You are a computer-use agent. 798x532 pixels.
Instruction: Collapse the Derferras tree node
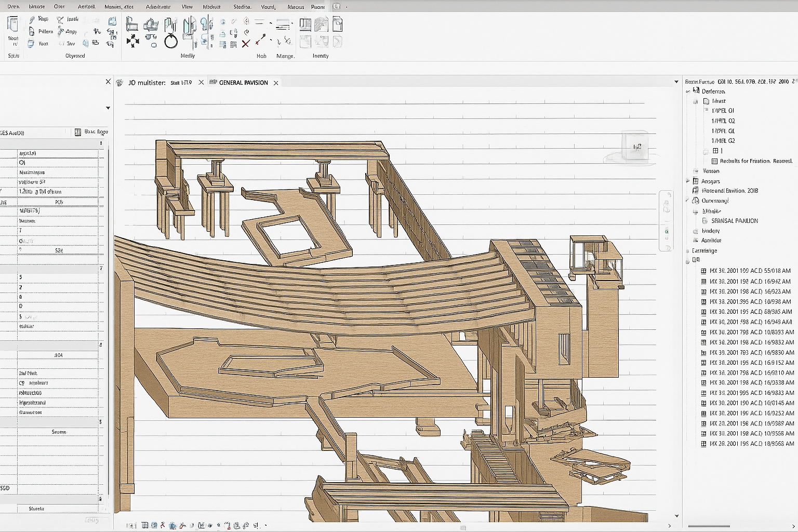point(688,91)
